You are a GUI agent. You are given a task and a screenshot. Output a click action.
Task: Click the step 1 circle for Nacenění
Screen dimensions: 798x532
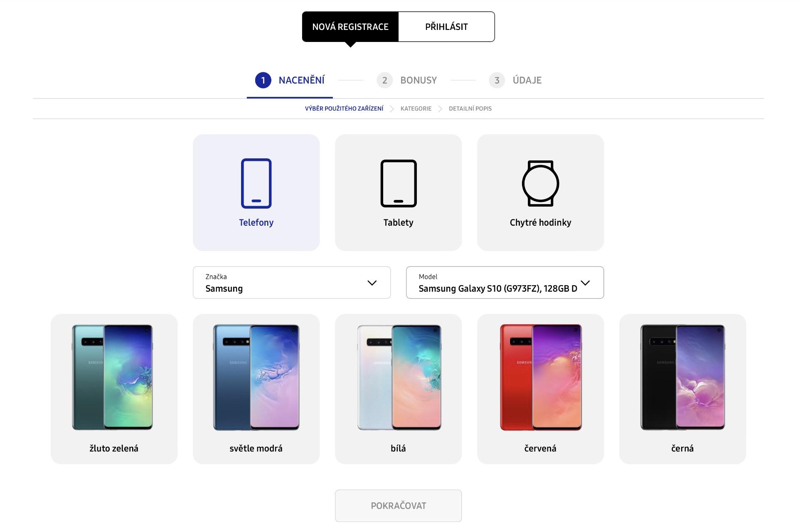tap(263, 80)
